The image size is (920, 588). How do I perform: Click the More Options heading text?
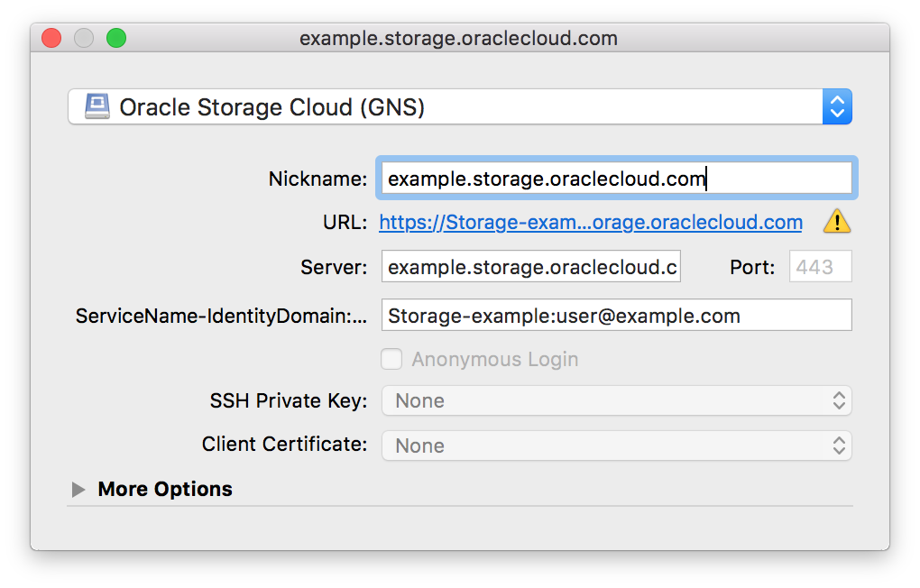coord(165,489)
